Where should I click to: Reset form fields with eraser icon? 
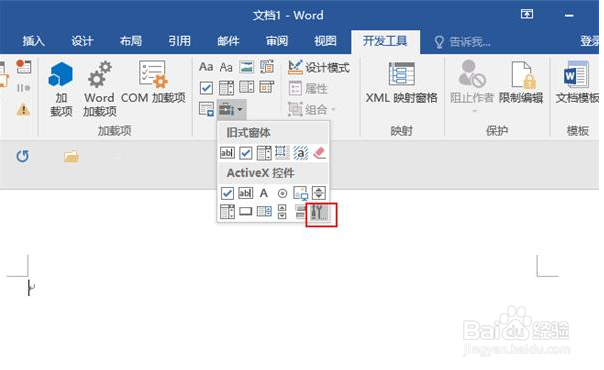tap(319, 153)
